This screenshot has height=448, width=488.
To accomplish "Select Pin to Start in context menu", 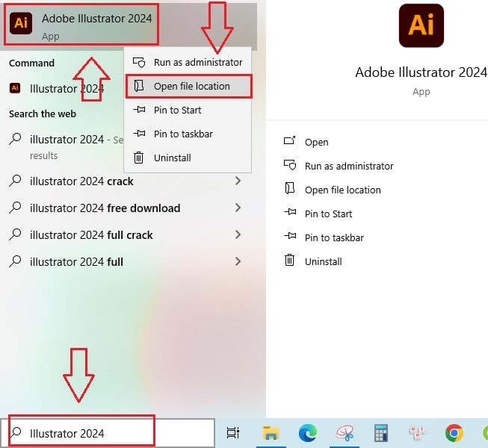I will 188,110.
